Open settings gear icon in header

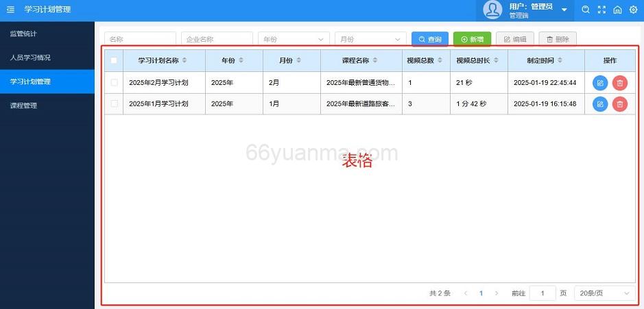tap(633, 10)
